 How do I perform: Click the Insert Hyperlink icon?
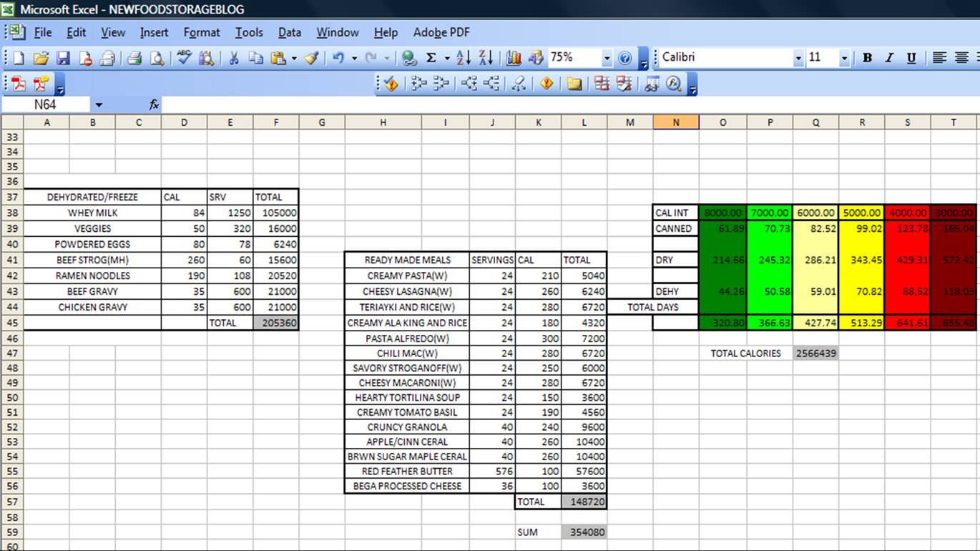(x=409, y=57)
